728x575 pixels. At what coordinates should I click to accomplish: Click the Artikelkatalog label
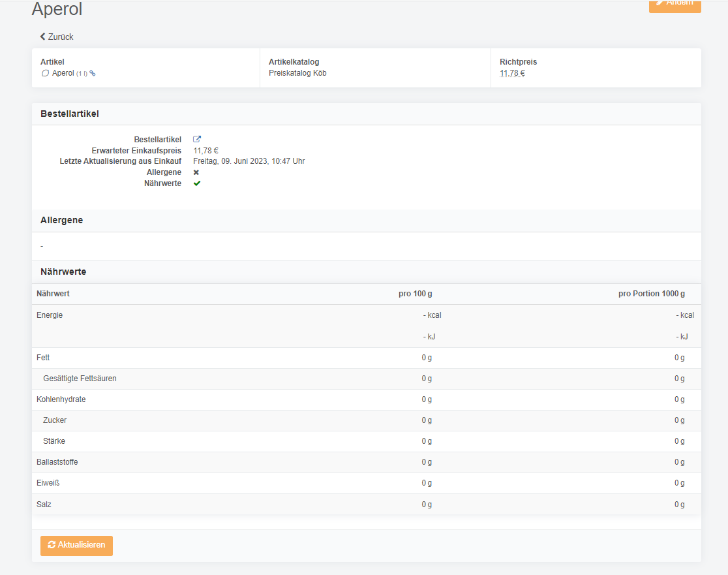pos(294,62)
